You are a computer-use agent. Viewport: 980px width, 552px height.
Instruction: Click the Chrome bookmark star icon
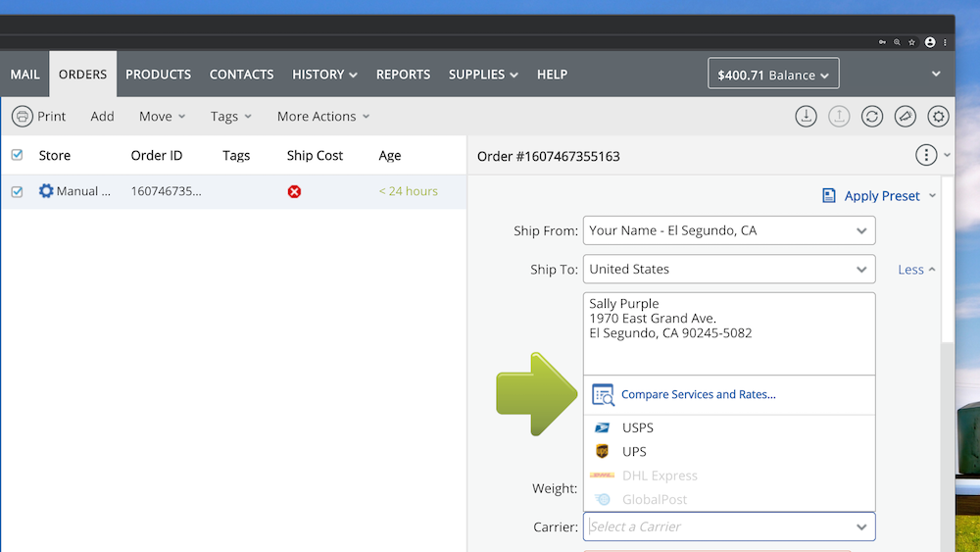pyautogui.click(x=912, y=42)
